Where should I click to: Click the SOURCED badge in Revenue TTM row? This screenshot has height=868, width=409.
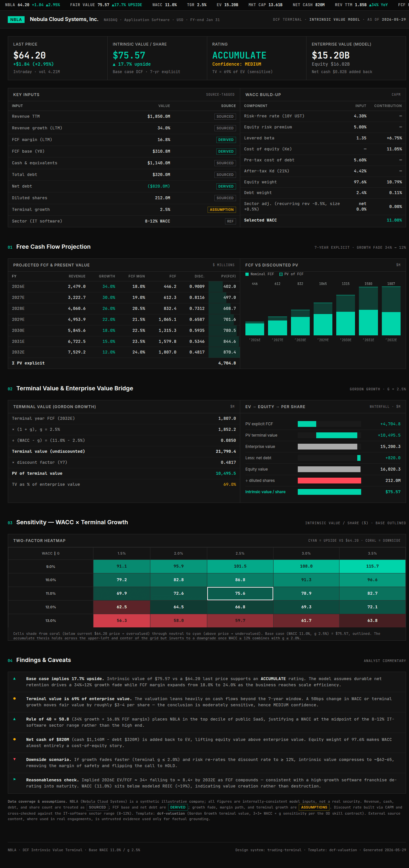tap(225, 116)
